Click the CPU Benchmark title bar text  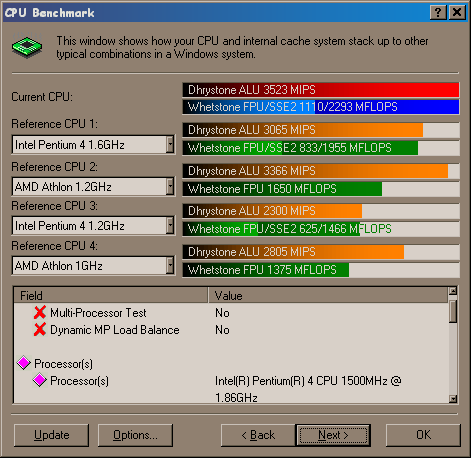coord(50,13)
